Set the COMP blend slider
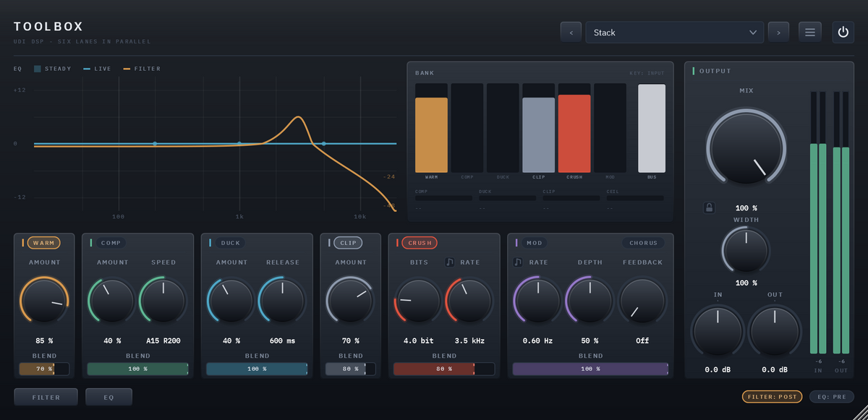 137,369
